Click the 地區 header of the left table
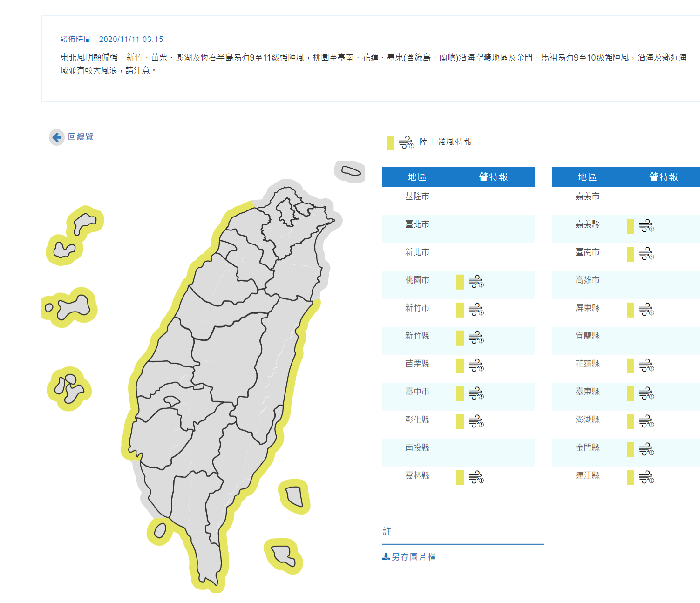This screenshot has height=603, width=700. click(417, 177)
